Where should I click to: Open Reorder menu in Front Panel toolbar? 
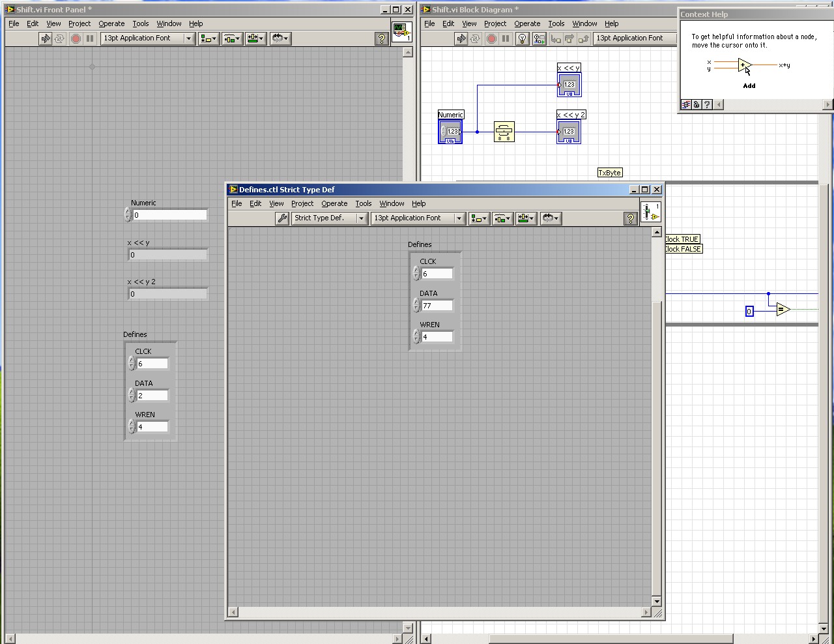point(280,38)
